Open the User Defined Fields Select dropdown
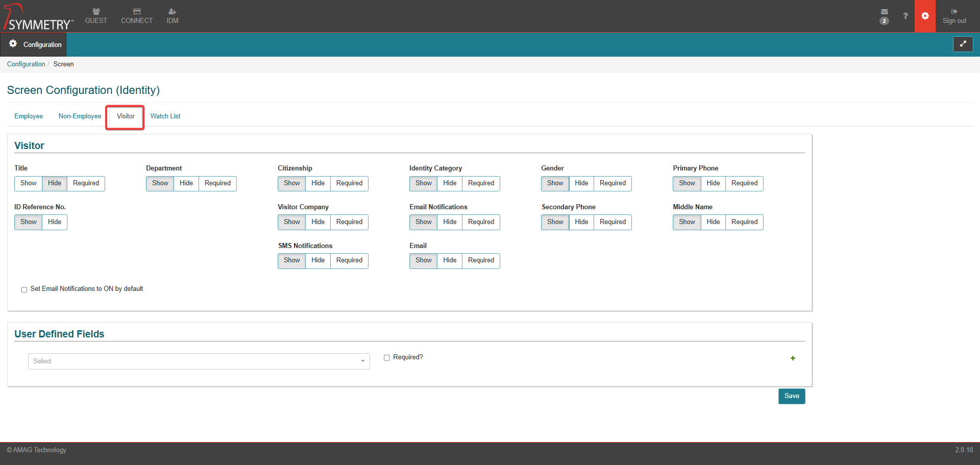980x465 pixels. [199, 361]
